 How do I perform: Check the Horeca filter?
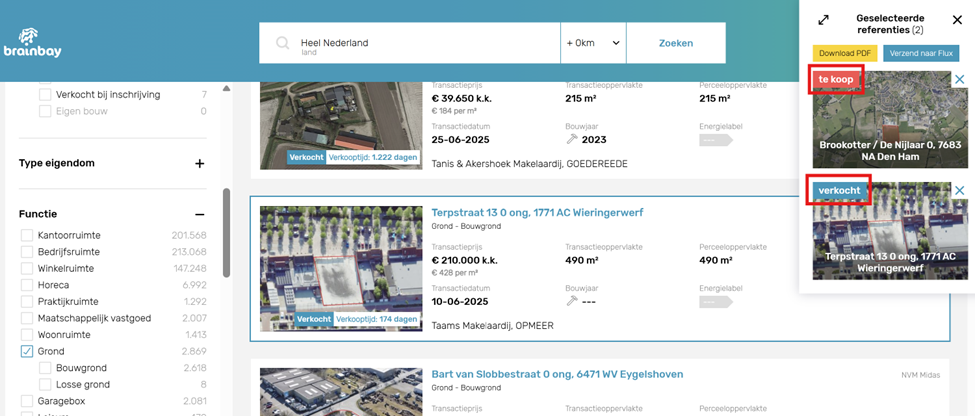pyautogui.click(x=27, y=285)
